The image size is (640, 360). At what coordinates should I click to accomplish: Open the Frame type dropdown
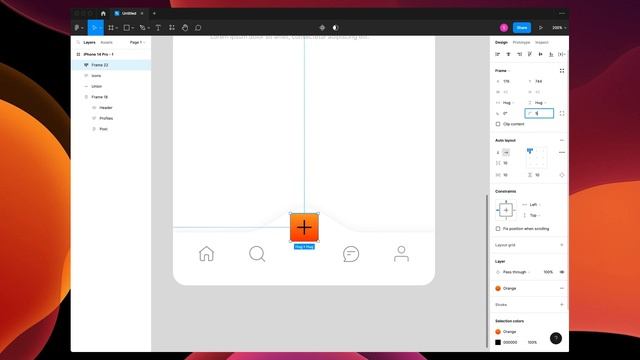(x=502, y=71)
